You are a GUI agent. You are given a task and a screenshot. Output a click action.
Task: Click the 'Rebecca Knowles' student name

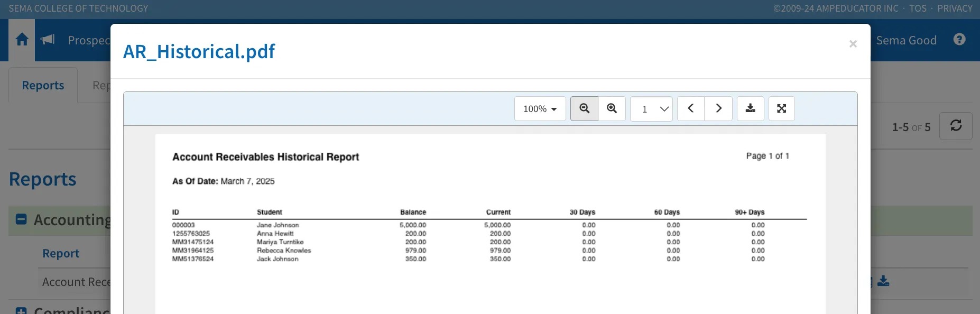point(284,251)
